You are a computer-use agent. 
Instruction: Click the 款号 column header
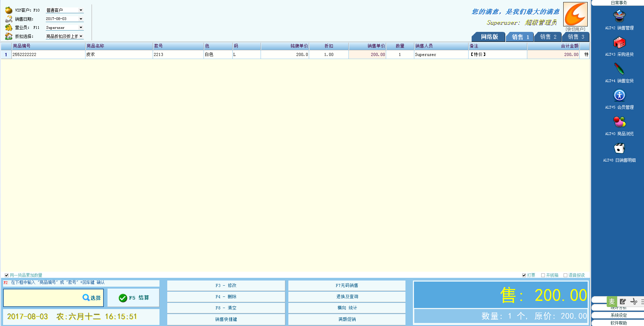178,46
